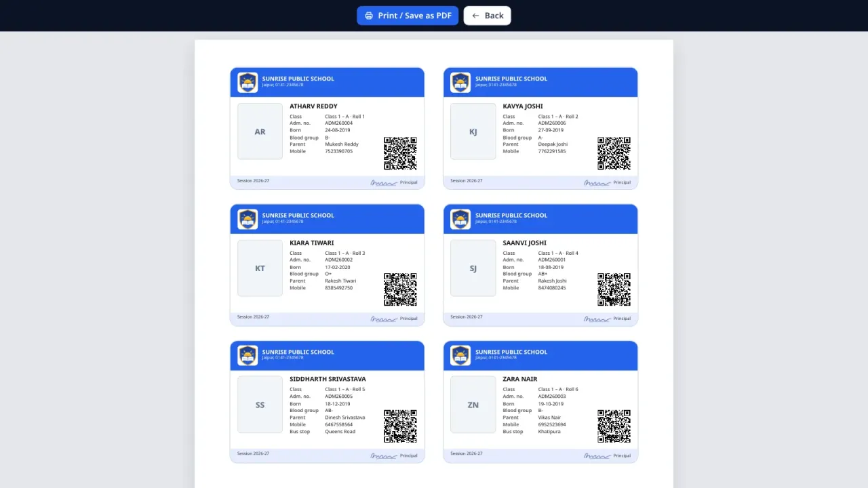
Task: Select the name ATHARV REDDY
Action: (313, 106)
